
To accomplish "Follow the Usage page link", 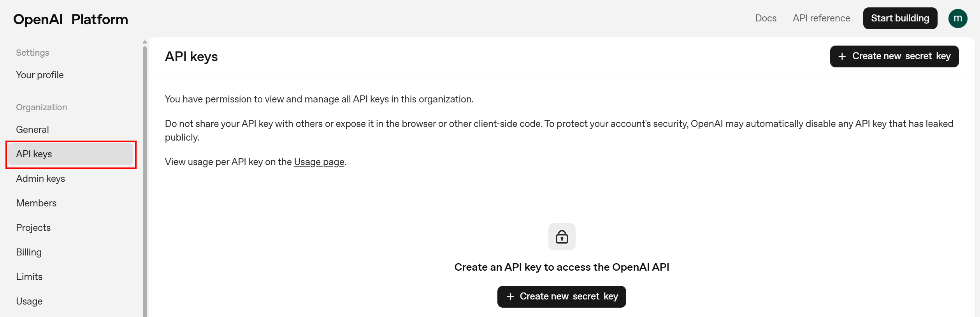I will [319, 162].
